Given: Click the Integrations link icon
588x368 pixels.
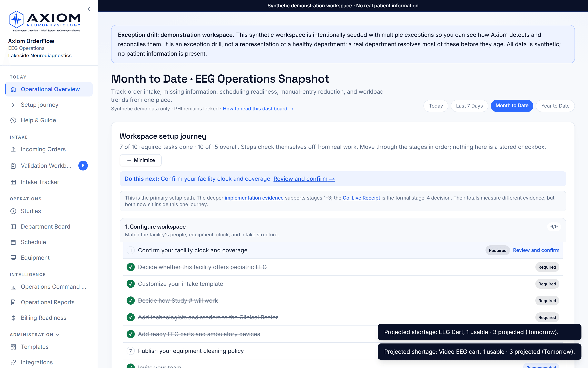Looking at the screenshot, I should pyautogui.click(x=13, y=363).
